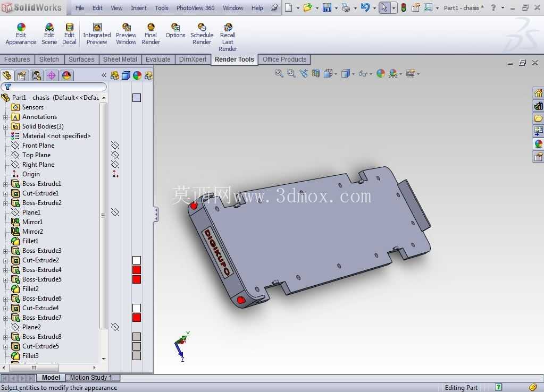Viewport: 544px width, 392px height.
Task: Click the New document icon
Action: pyautogui.click(x=289, y=7)
